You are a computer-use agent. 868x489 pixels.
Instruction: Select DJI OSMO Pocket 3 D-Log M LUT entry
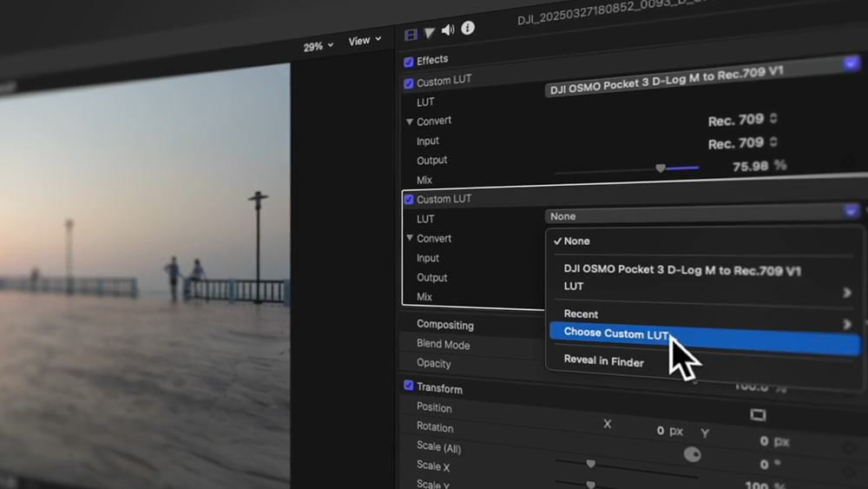click(682, 270)
